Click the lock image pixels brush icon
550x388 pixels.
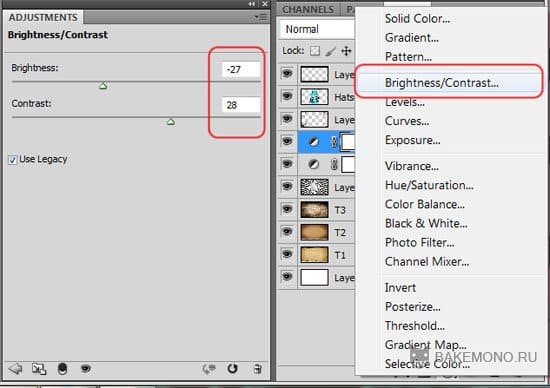pyautogui.click(x=330, y=51)
